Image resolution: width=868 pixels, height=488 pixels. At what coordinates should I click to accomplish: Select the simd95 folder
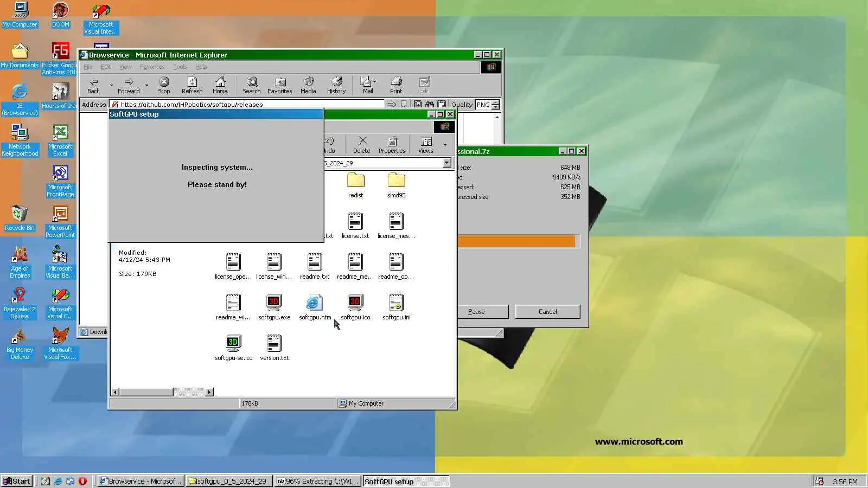pos(397,185)
